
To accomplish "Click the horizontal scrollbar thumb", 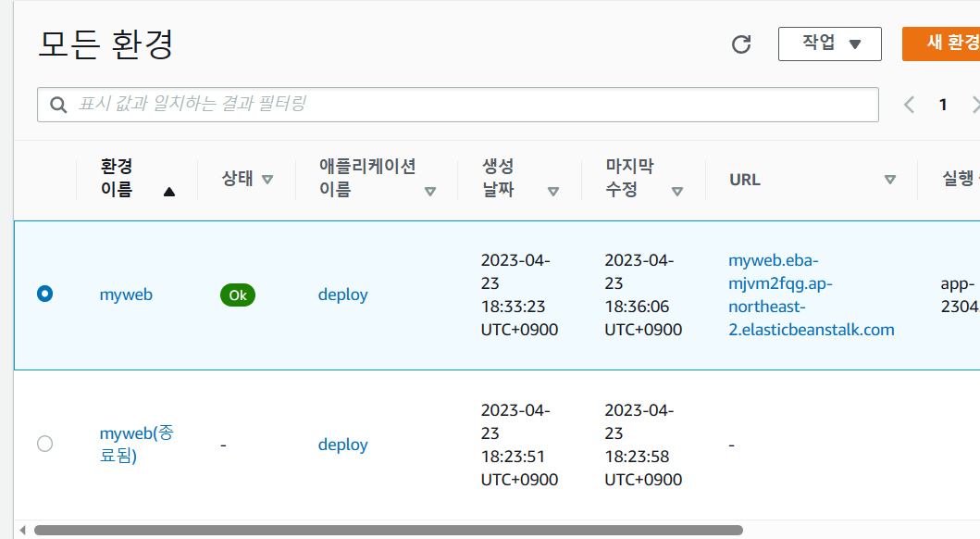I will [x=388, y=531].
